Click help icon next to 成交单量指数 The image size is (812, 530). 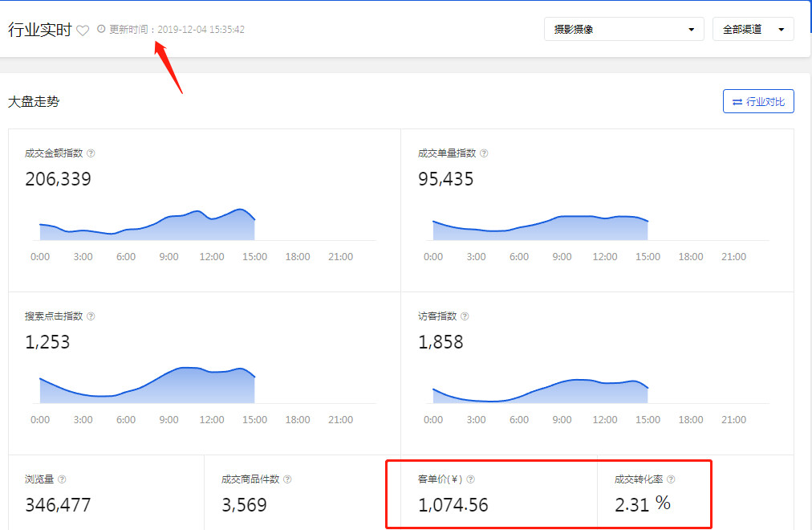tap(484, 153)
